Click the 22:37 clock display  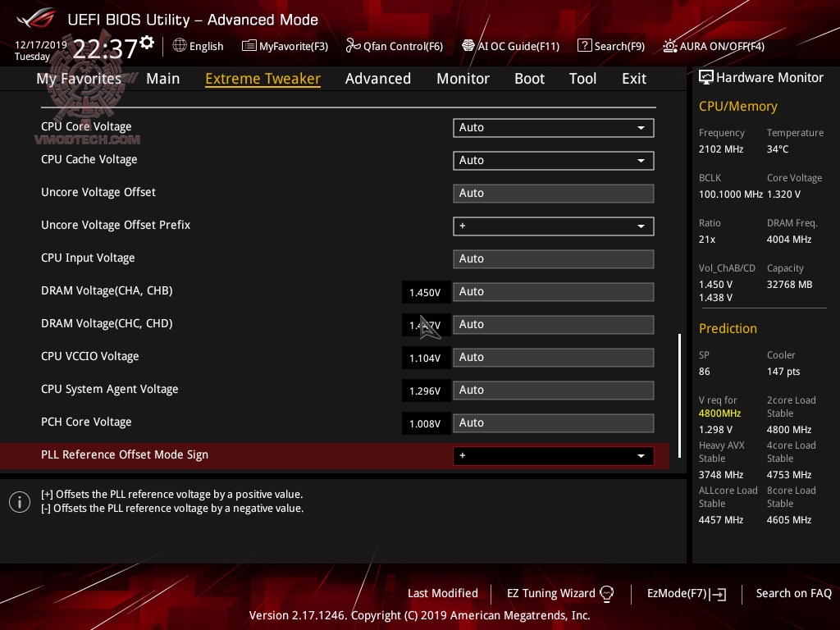(x=105, y=48)
